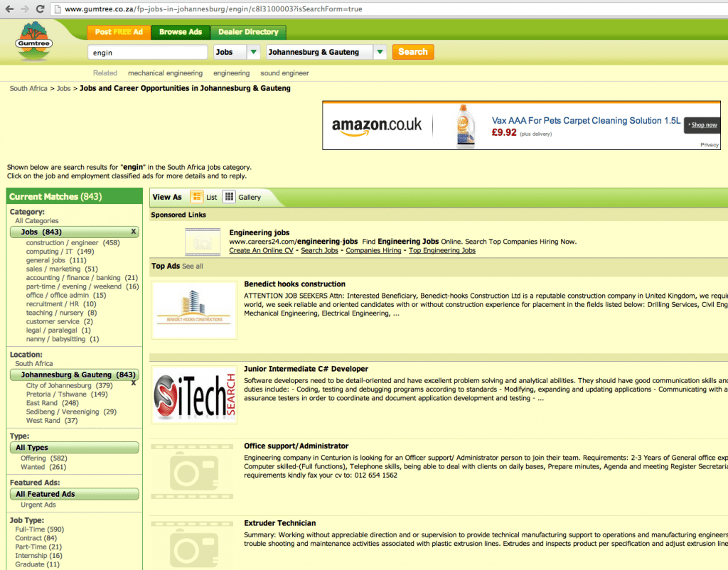
Task: Filter by City of Johannesburg (379)
Action: click(x=69, y=386)
